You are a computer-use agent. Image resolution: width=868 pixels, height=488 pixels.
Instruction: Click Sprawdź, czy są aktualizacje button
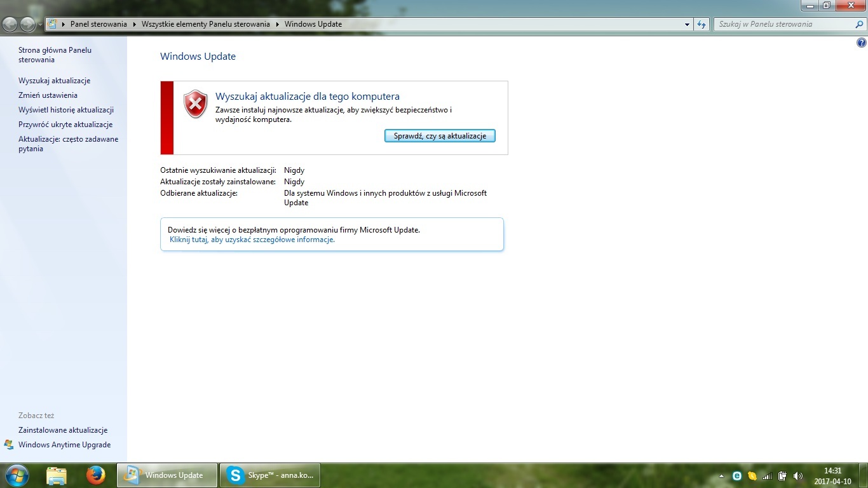point(440,136)
